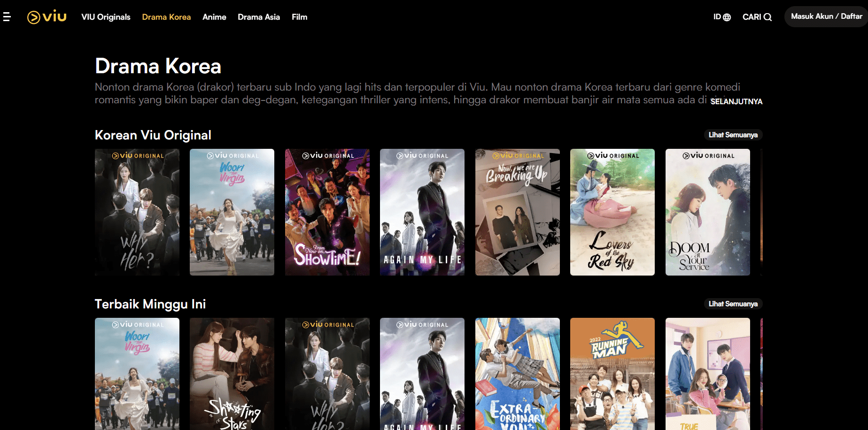This screenshot has height=430, width=868.
Task: Open Woori the Virgin in Terbaik Minggu Ini
Action: (x=137, y=374)
